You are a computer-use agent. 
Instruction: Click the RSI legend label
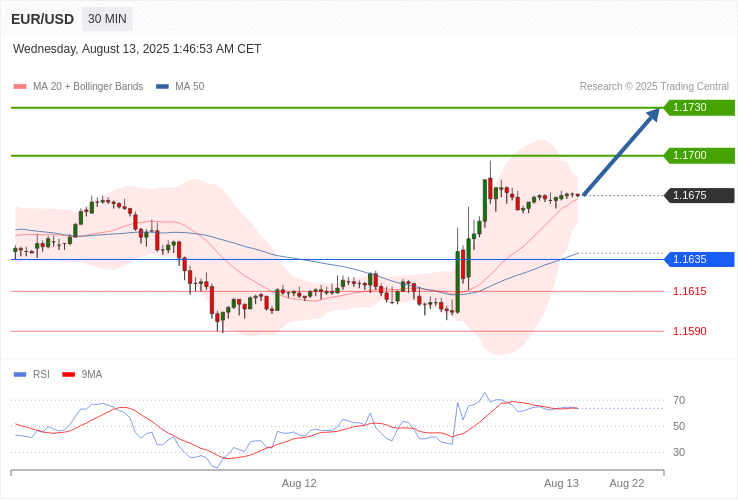point(41,375)
